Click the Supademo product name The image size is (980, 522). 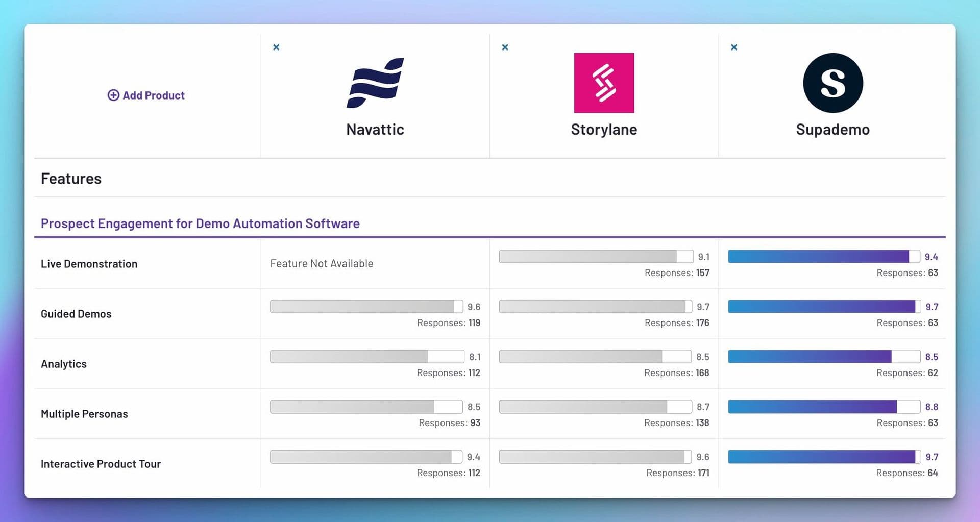click(x=833, y=130)
